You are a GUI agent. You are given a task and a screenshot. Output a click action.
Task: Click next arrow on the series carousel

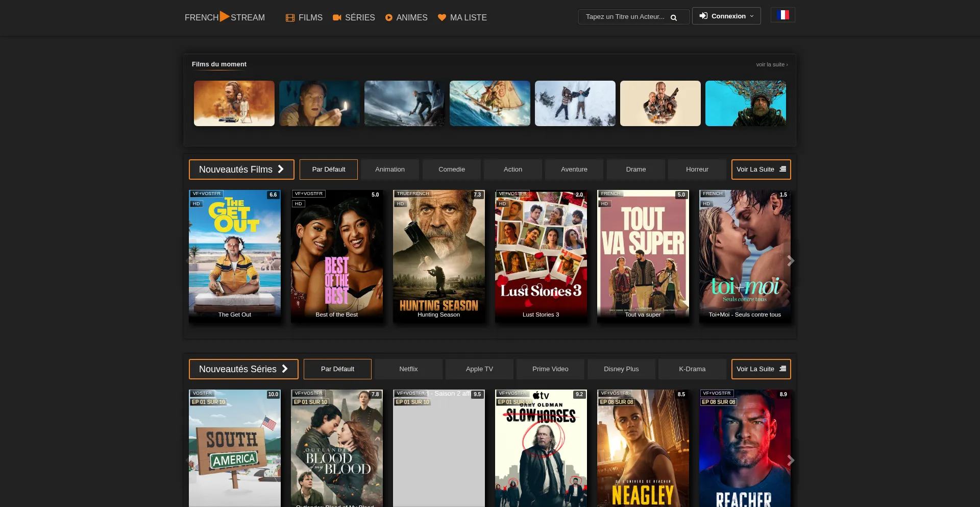pos(791,461)
